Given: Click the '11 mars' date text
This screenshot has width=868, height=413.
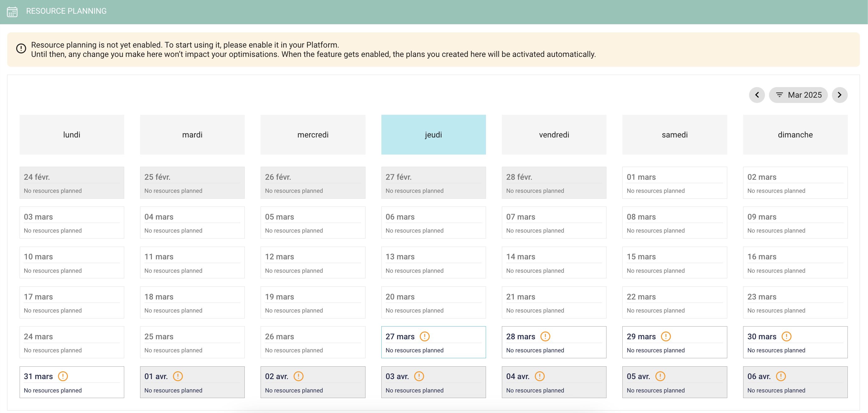Looking at the screenshot, I should [x=159, y=257].
